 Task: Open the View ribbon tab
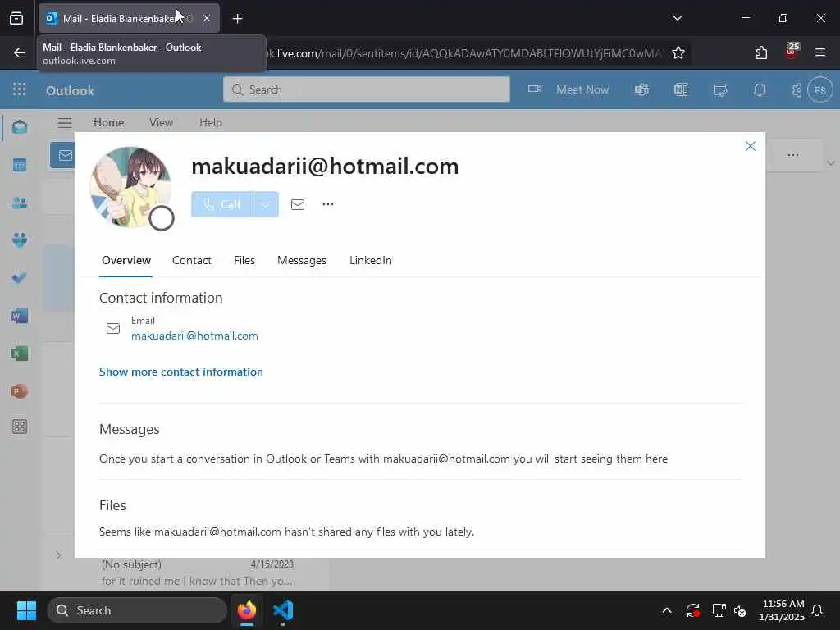[x=162, y=123]
